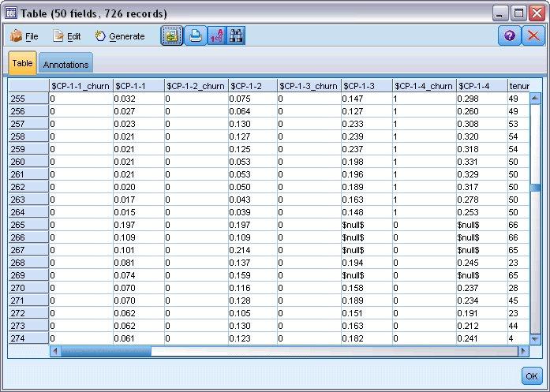Screen dimensions: 550x392
Task: Click the sort/order by field icon
Action: [216, 35]
